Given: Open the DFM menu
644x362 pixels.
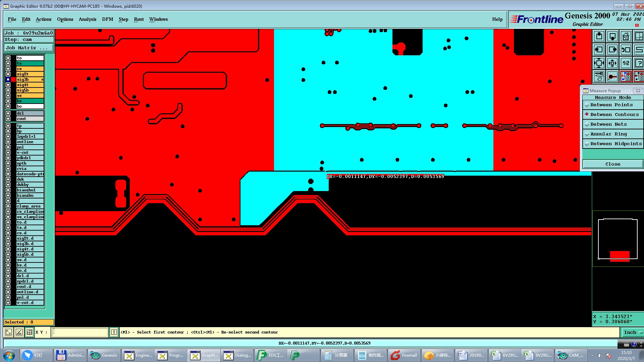Looking at the screenshot, I should point(107,19).
